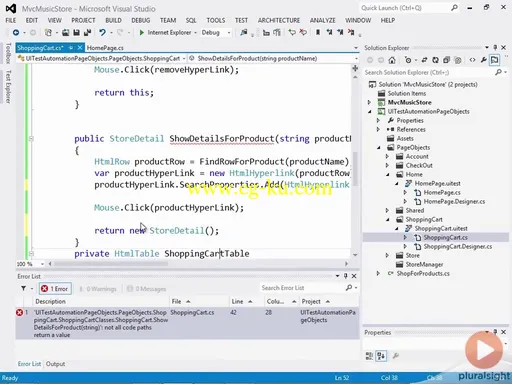This screenshot has width=512, height=384.
Task: Click the Pending Changes Filter clock icon
Action: click(408, 60)
